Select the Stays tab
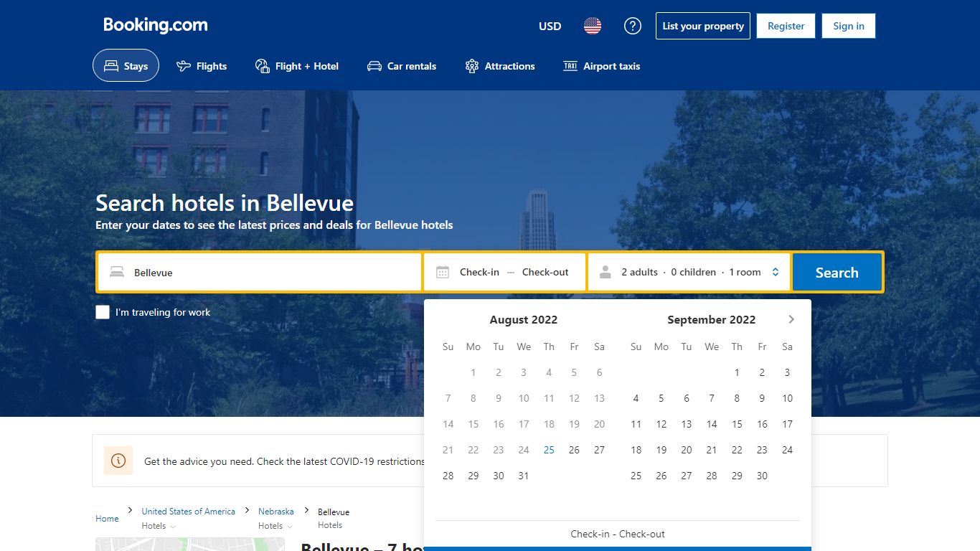Viewport: 980px width, 551px height. (x=126, y=66)
